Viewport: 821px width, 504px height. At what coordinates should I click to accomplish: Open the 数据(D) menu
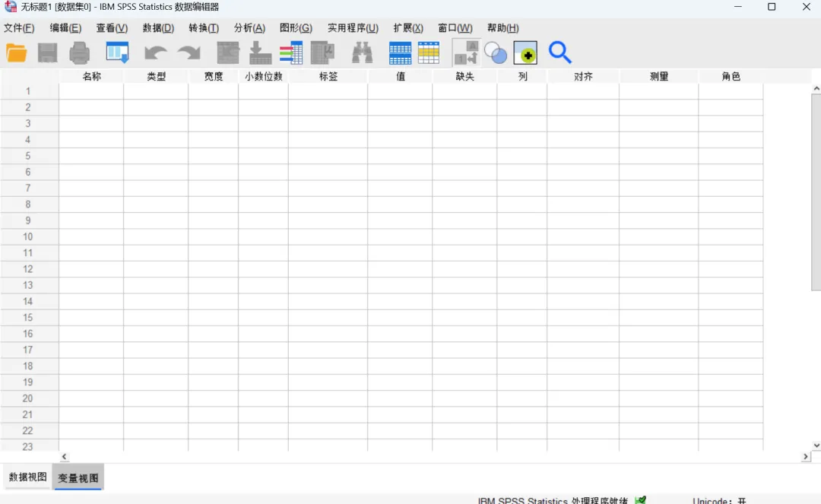click(158, 28)
